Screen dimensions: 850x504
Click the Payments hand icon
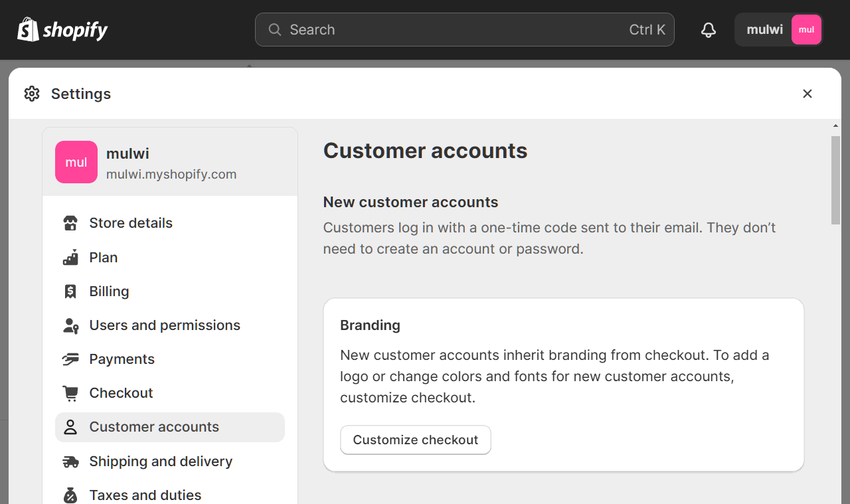click(x=70, y=359)
